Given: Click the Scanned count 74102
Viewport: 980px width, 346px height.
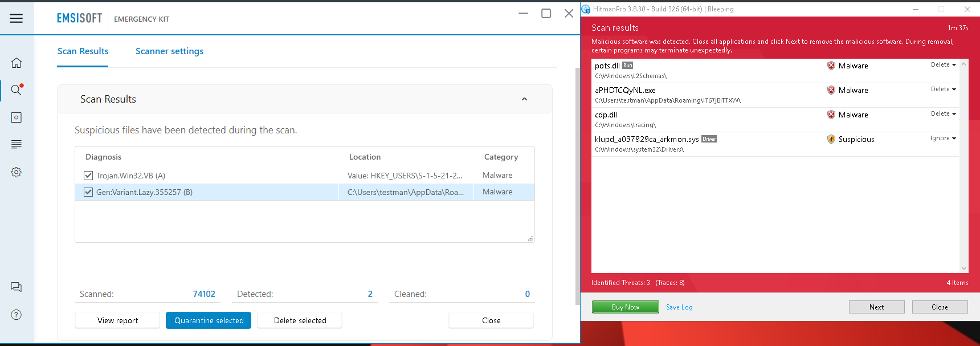Looking at the screenshot, I should click(204, 294).
